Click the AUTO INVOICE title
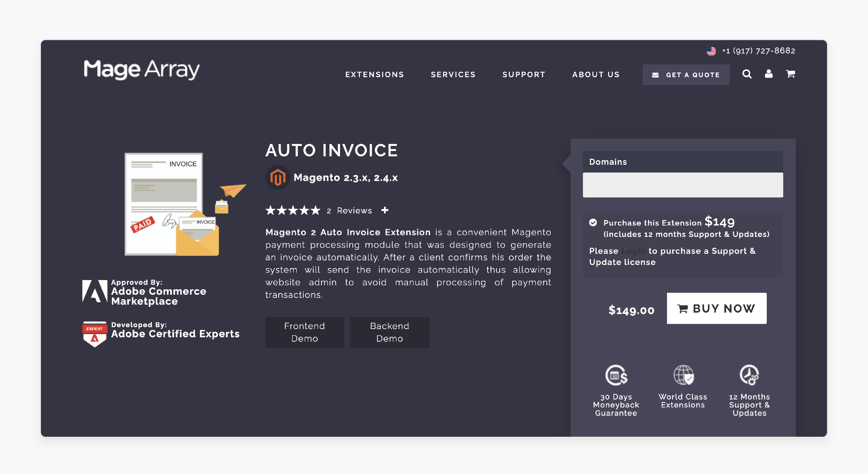This screenshot has height=474, width=868. click(x=332, y=150)
